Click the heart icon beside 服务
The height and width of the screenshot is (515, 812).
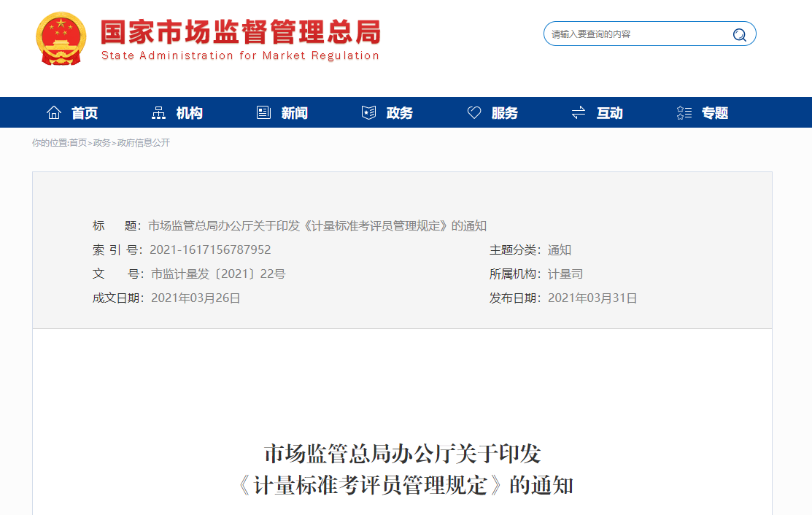(474, 112)
